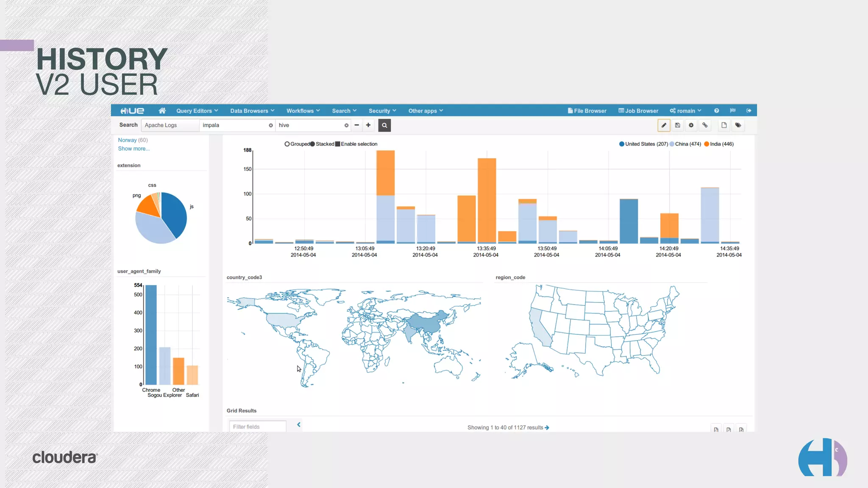
Task: Open the File Browser menu item
Action: click(x=587, y=111)
